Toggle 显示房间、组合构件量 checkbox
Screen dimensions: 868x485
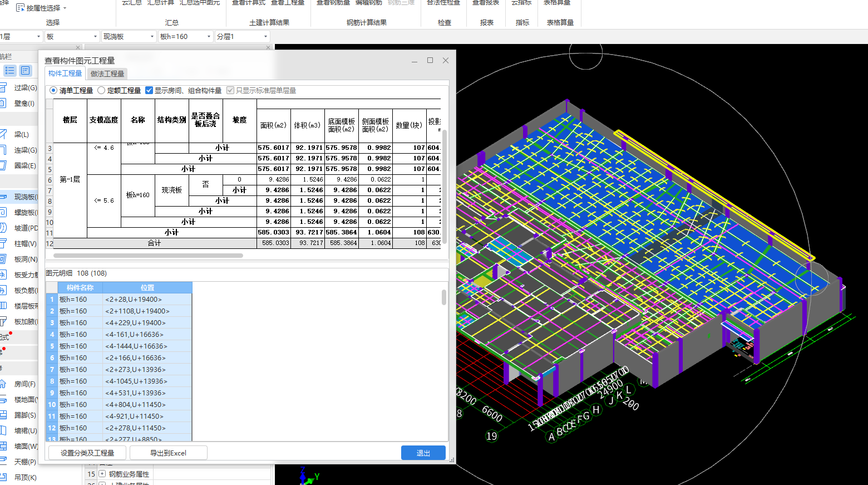pos(149,90)
